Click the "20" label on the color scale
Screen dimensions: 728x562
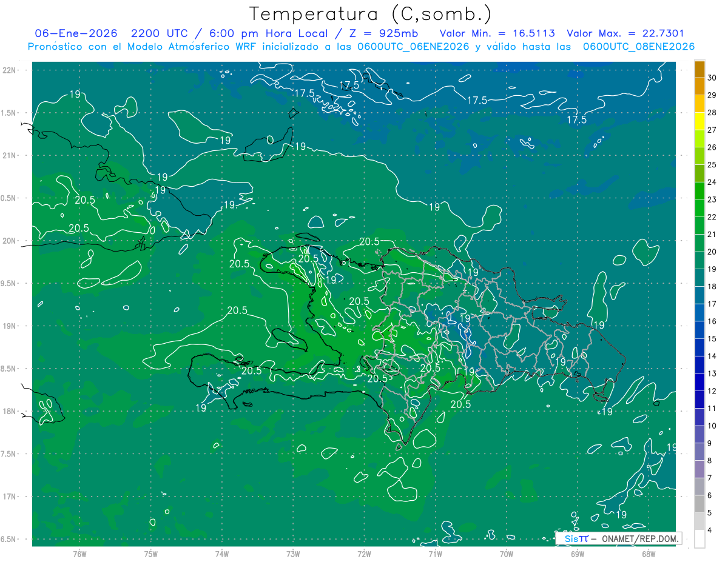point(712,252)
